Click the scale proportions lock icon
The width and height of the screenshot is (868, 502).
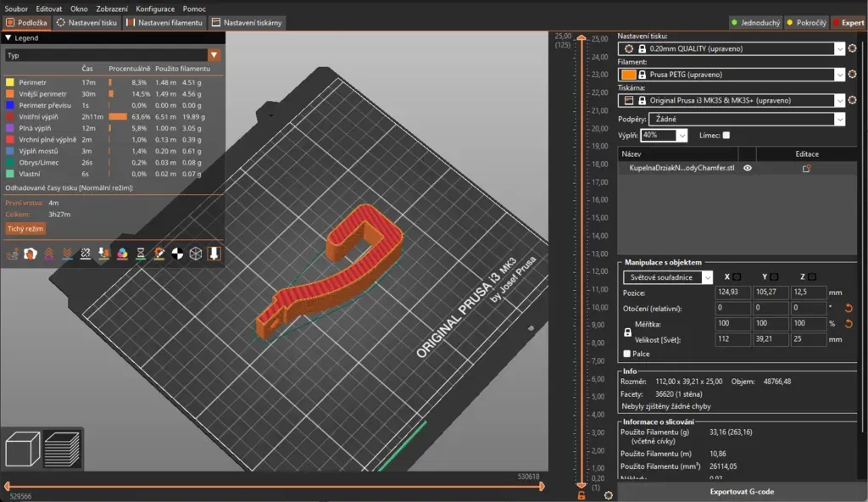[x=627, y=332]
